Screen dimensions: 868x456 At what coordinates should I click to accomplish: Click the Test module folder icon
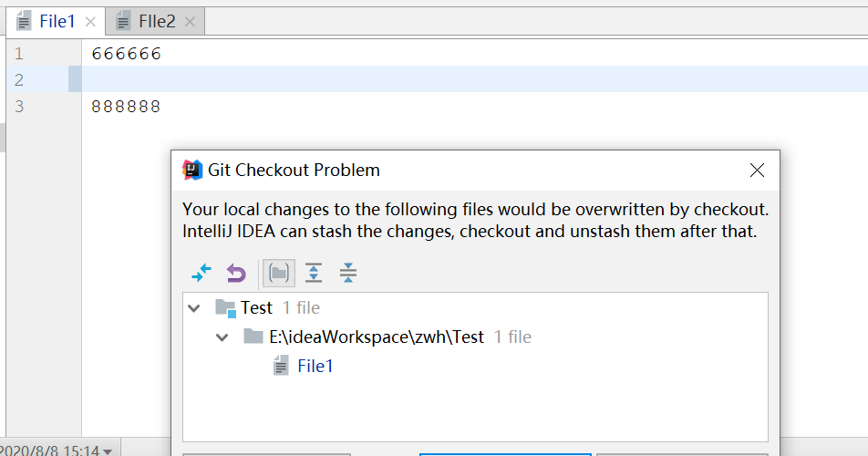click(x=225, y=308)
